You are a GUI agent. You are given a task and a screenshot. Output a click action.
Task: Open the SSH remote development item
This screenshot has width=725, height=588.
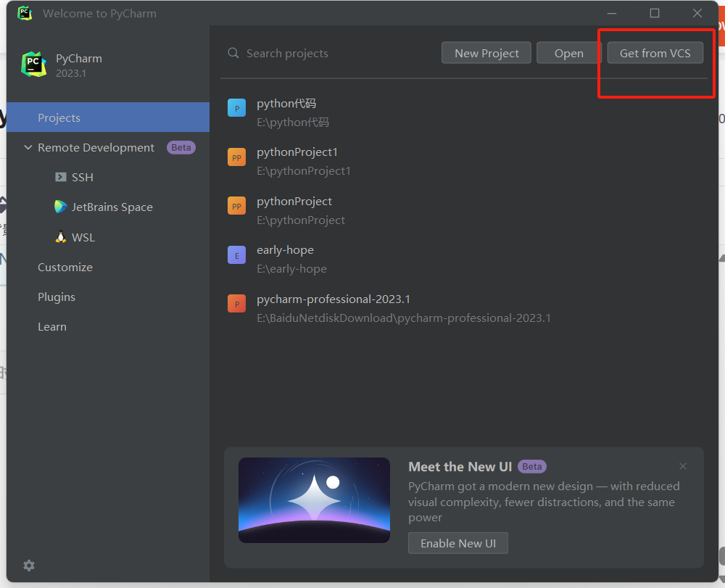(83, 178)
